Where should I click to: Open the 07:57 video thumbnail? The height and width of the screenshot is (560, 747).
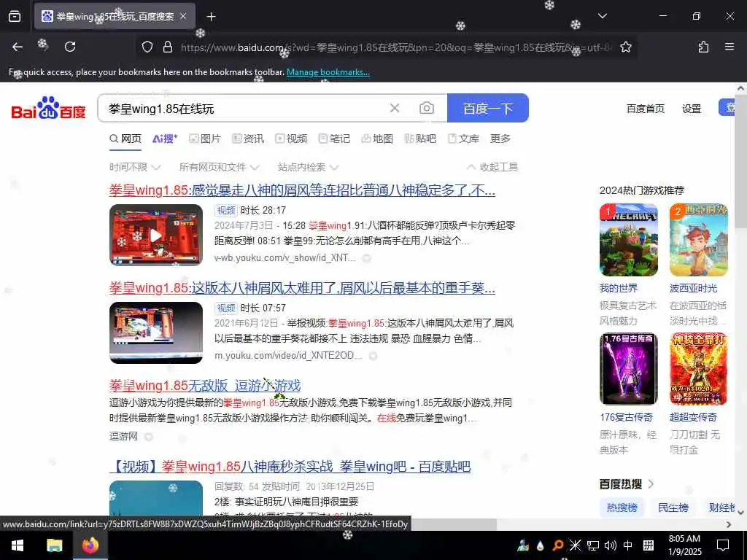(x=156, y=332)
